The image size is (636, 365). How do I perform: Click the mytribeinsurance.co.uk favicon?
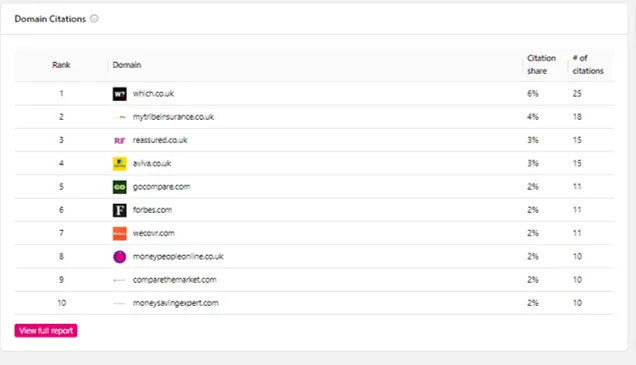[119, 117]
